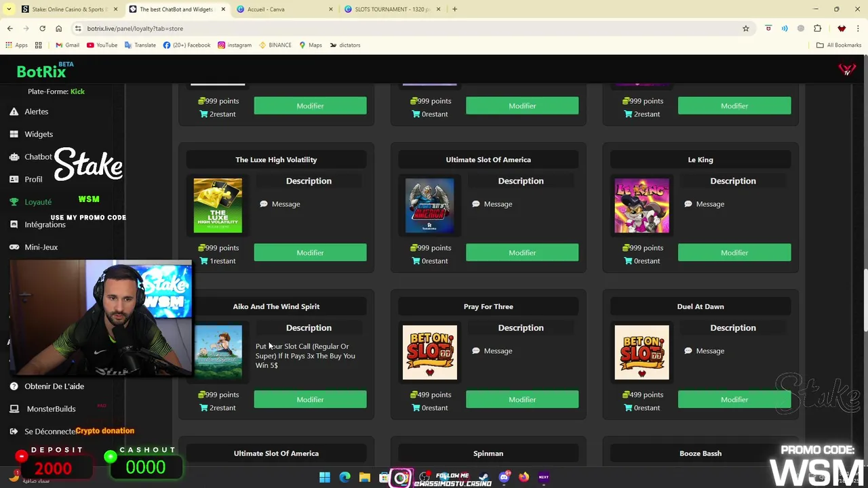Open the dictators bookmark
The width and height of the screenshot is (868, 488).
tap(344, 45)
